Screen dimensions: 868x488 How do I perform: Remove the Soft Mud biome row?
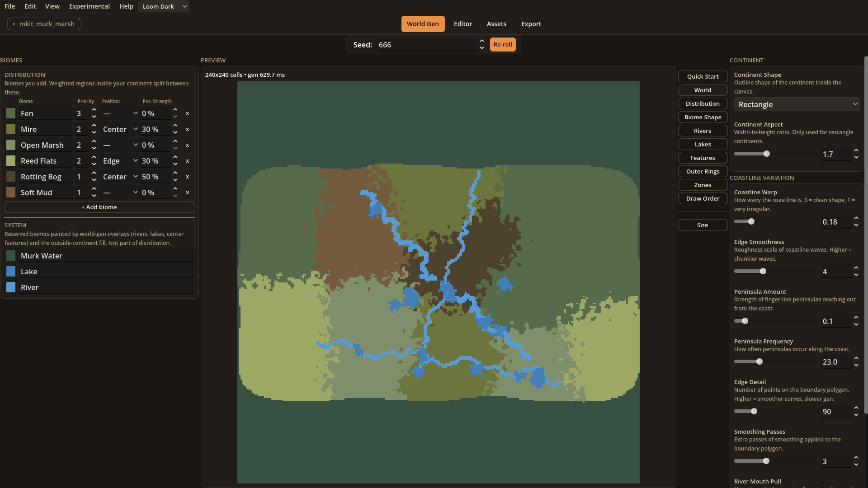coord(187,192)
